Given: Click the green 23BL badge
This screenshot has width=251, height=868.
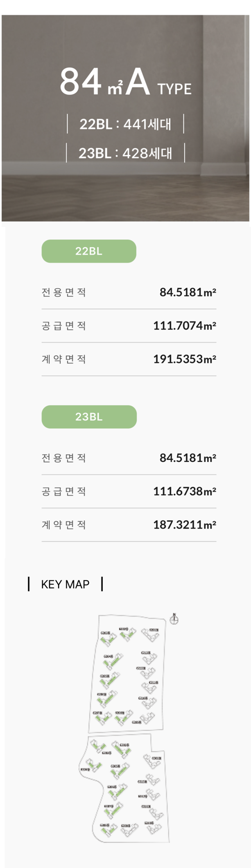Looking at the screenshot, I should pos(89,417).
